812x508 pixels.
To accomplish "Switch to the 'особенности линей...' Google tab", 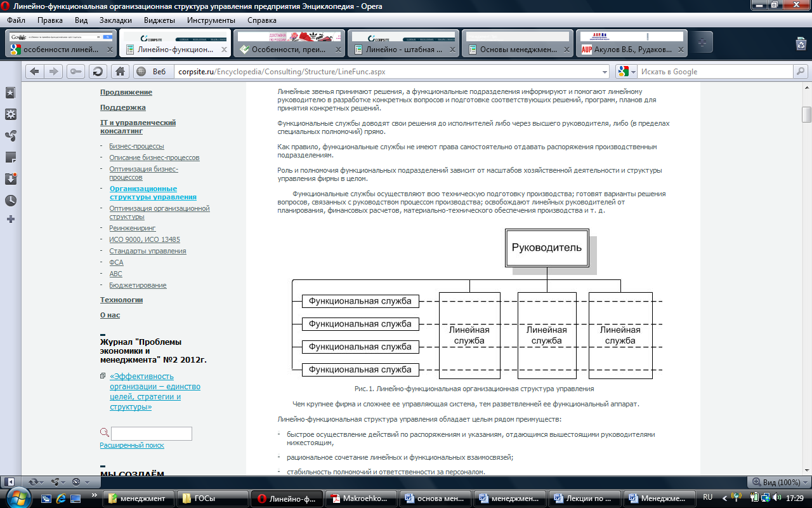I will click(61, 43).
